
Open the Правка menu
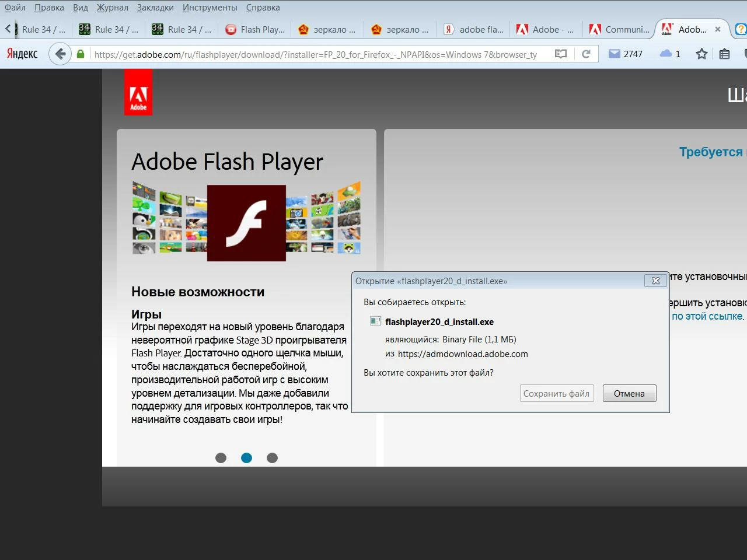point(49,8)
